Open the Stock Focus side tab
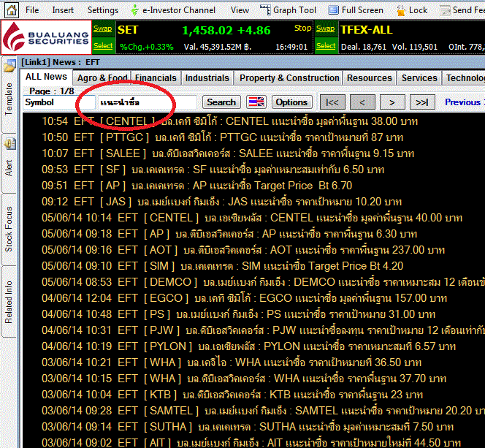 coord(9,229)
